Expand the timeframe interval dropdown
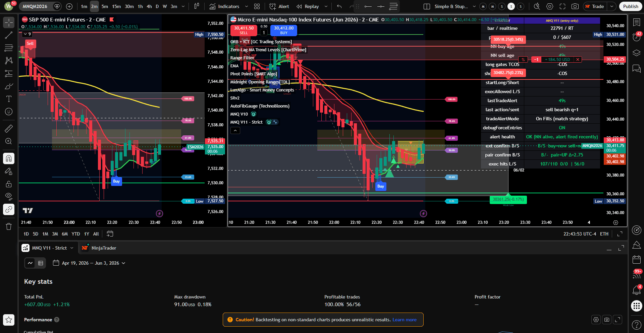The width and height of the screenshot is (644, 333). click(x=183, y=6)
